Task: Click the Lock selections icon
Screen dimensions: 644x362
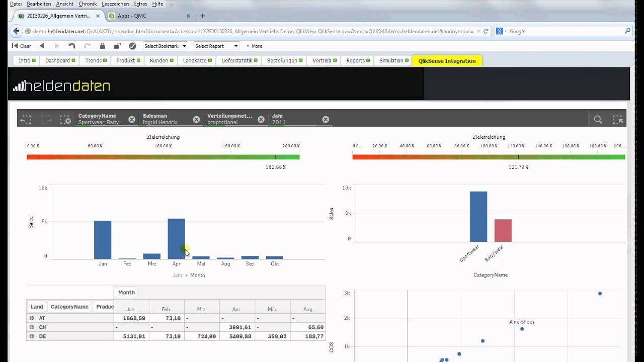Action: [103, 46]
